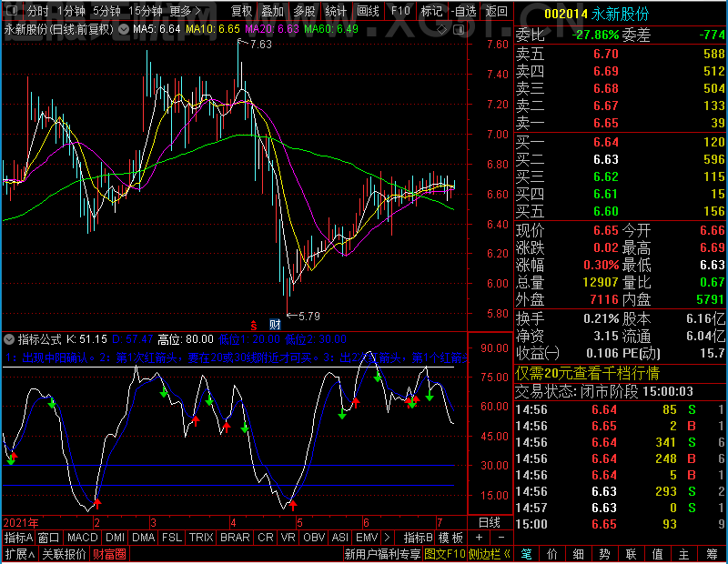The width and height of the screenshot is (728, 564).
Task: Activate the 画线 drawing tool
Action: [x=368, y=11]
